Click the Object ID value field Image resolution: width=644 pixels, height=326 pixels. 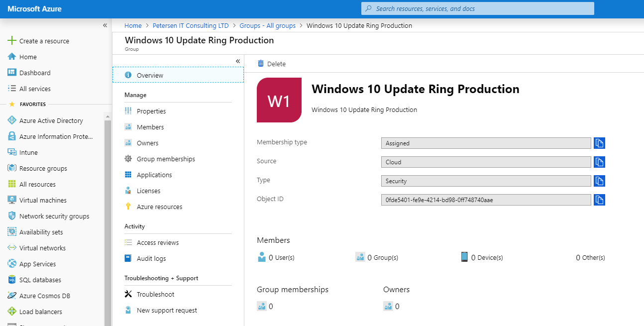(486, 200)
